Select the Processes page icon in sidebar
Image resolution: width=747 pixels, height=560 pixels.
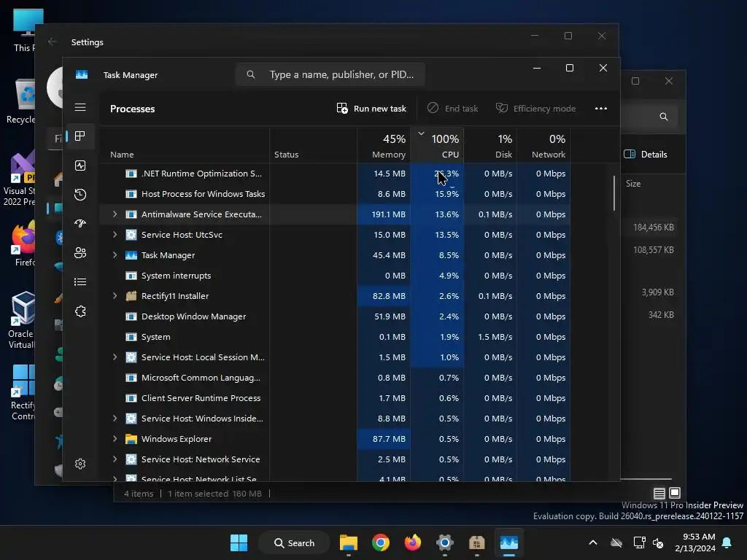pos(80,136)
